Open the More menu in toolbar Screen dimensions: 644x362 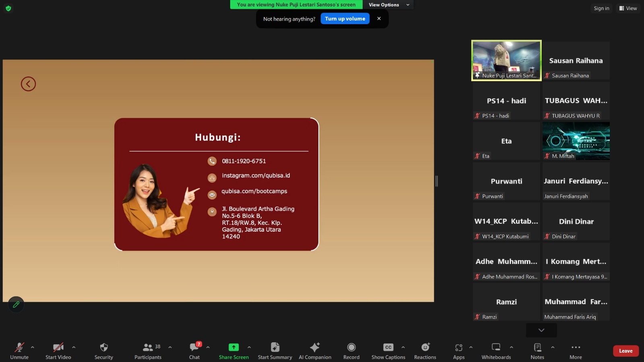pos(576,351)
